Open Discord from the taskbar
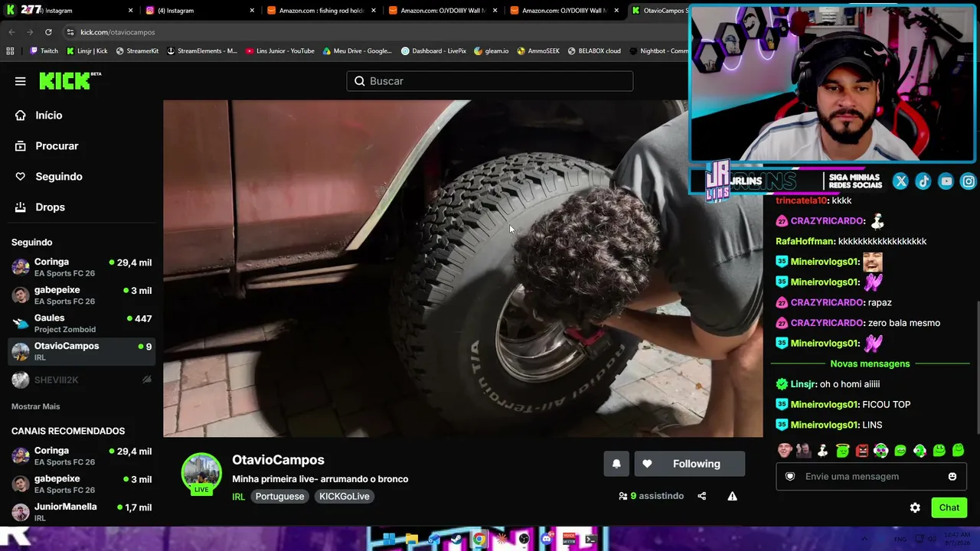This screenshot has width=980, height=551. pyautogui.click(x=546, y=540)
